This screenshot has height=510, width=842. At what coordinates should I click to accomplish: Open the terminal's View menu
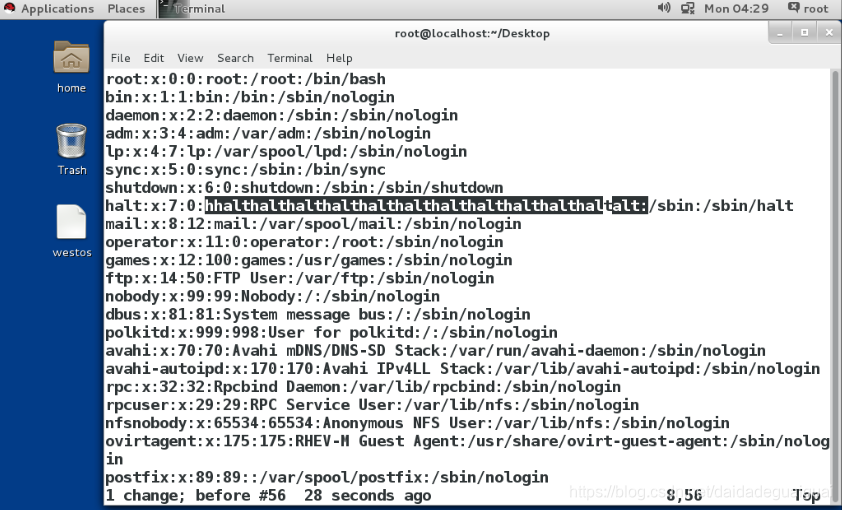(190, 58)
